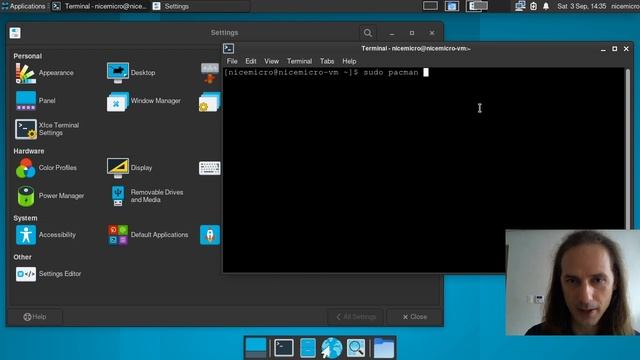
Task: Open the magnifier app finder in dock
Action: [x=356, y=348]
